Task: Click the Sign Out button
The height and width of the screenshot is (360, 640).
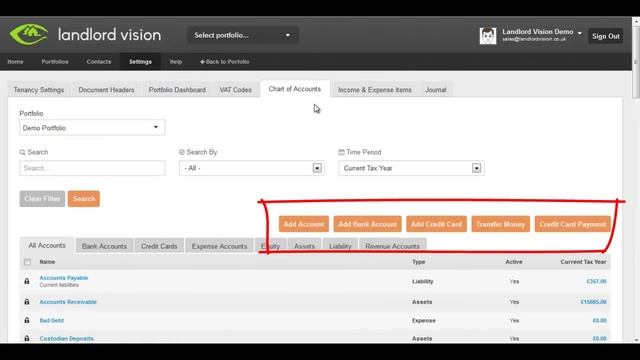Action: (606, 36)
